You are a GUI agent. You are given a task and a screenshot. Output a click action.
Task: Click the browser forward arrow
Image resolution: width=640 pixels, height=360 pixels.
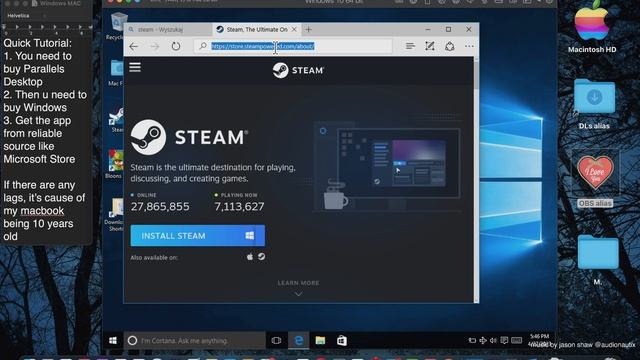(x=155, y=46)
